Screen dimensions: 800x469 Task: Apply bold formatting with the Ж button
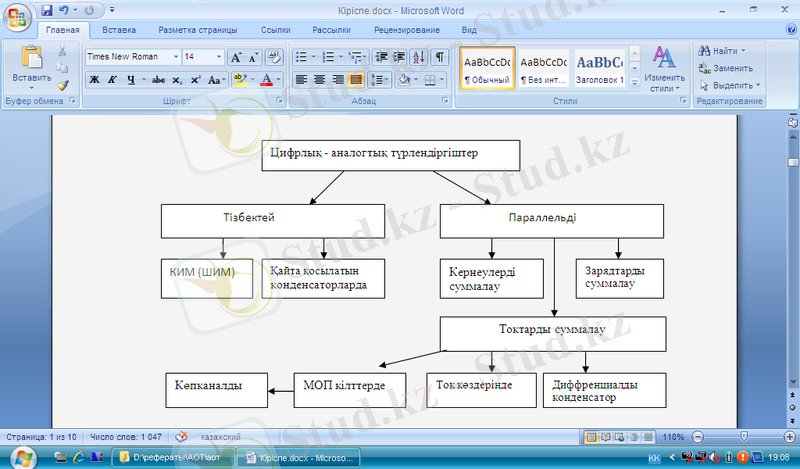tap(95, 79)
